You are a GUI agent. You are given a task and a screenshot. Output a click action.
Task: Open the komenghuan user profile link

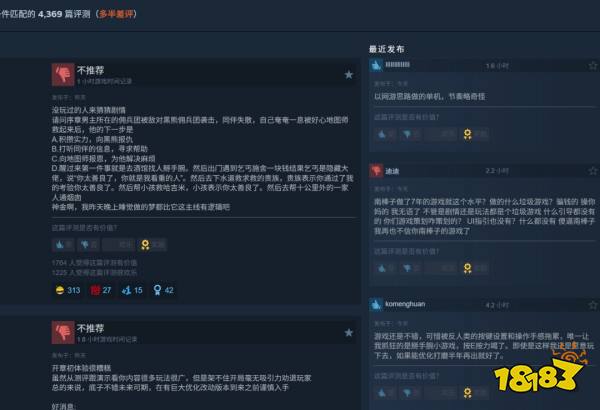pos(405,304)
